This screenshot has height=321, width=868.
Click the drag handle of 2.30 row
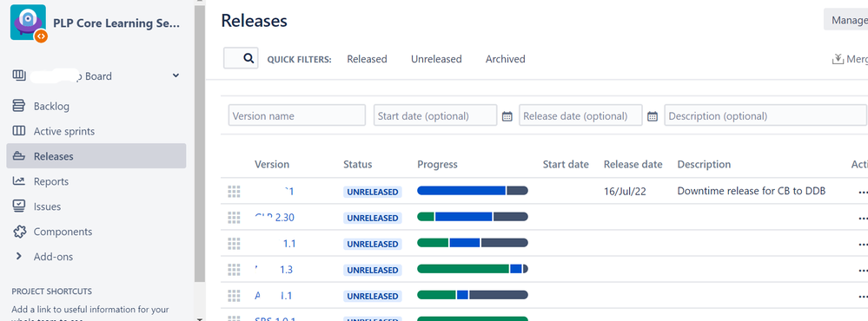(x=234, y=218)
